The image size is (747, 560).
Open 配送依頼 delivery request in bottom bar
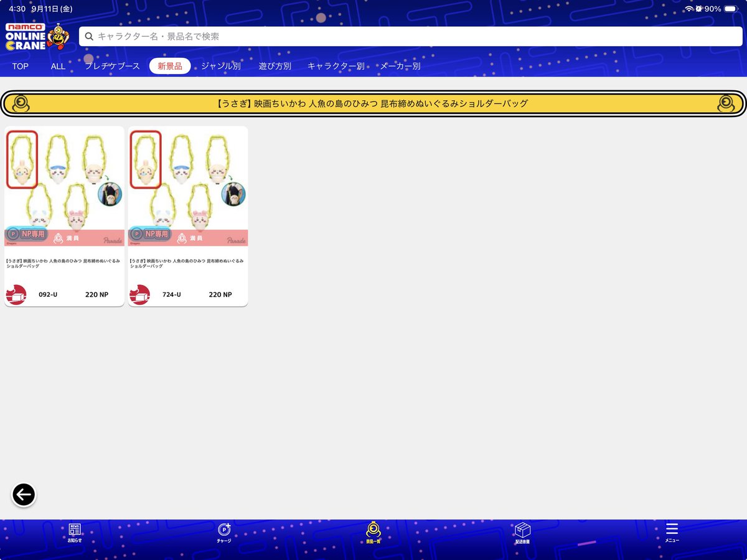coord(522,533)
